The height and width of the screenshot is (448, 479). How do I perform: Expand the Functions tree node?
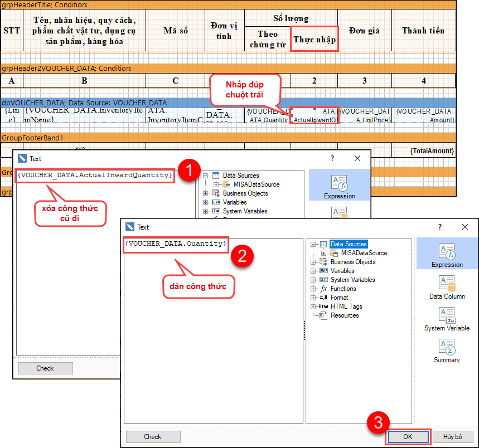tap(314, 289)
